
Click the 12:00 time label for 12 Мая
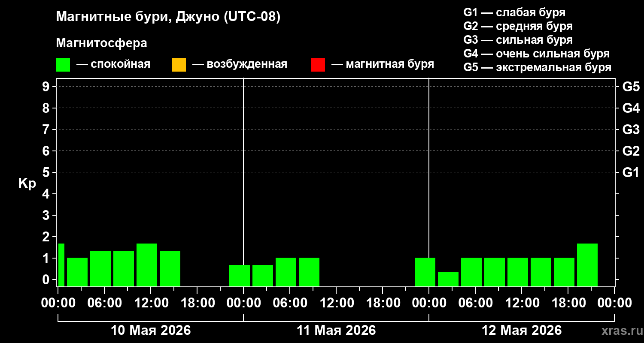(522, 303)
